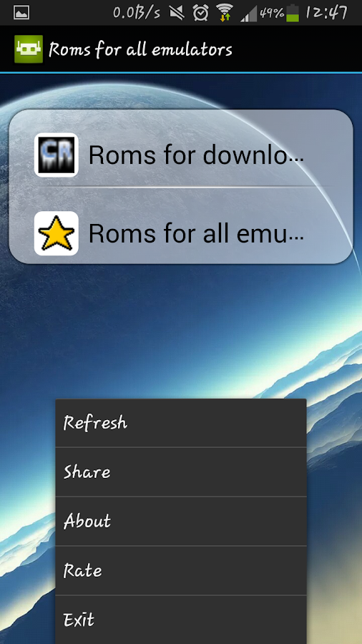Tap the Roms for all emulators title
Image resolution: width=362 pixels, height=644 pixels.
point(140,50)
